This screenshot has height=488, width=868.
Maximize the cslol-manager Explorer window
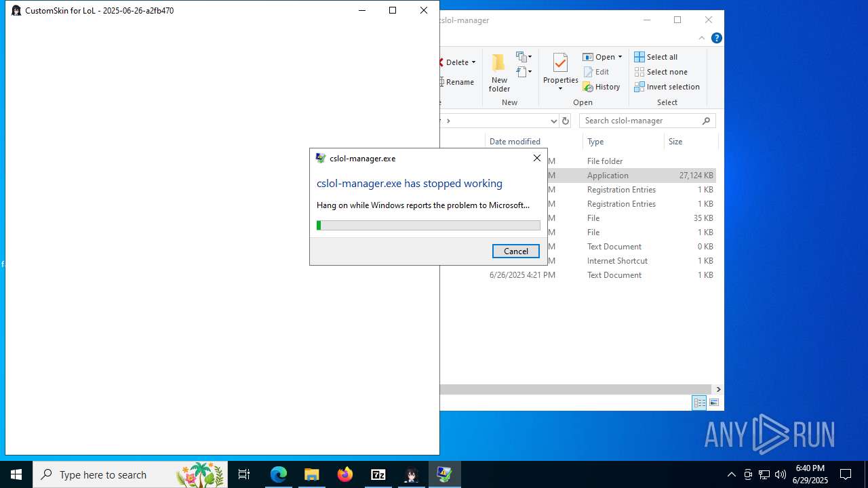tap(677, 20)
